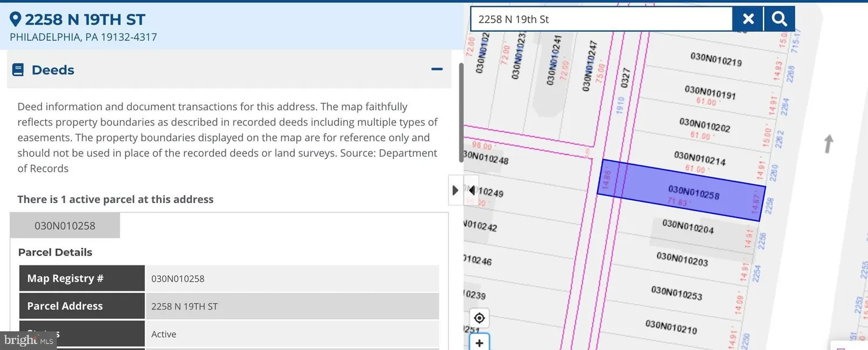Image resolution: width=868 pixels, height=350 pixels.
Task: Click the Deeds book icon
Action: pyautogui.click(x=18, y=70)
